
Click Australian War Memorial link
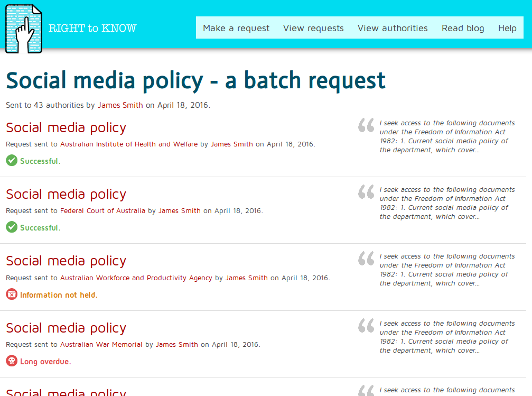[101, 344]
